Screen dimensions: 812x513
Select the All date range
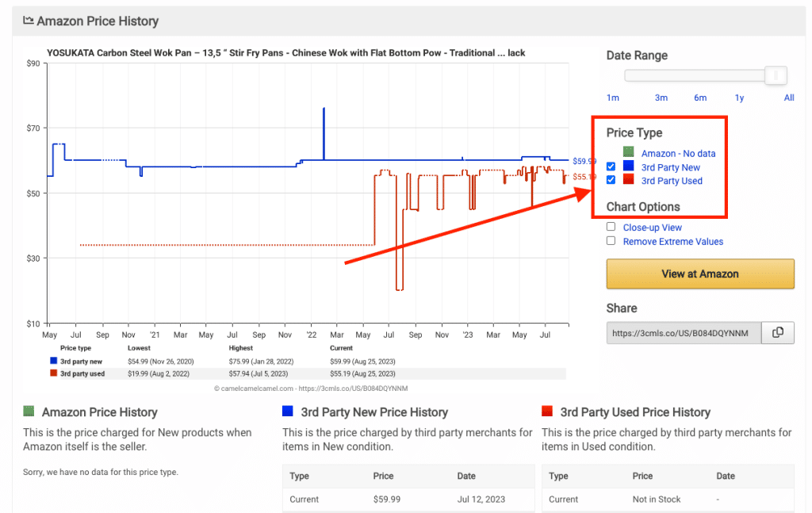click(789, 98)
